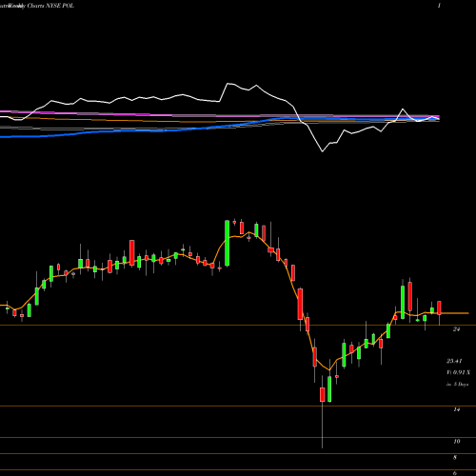
Task: Select the '10' price axis label
Action: pyautogui.click(x=457, y=442)
